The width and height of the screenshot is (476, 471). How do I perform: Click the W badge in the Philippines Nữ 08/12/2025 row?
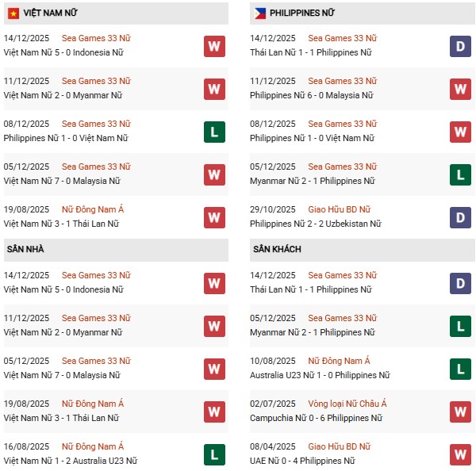460,132
